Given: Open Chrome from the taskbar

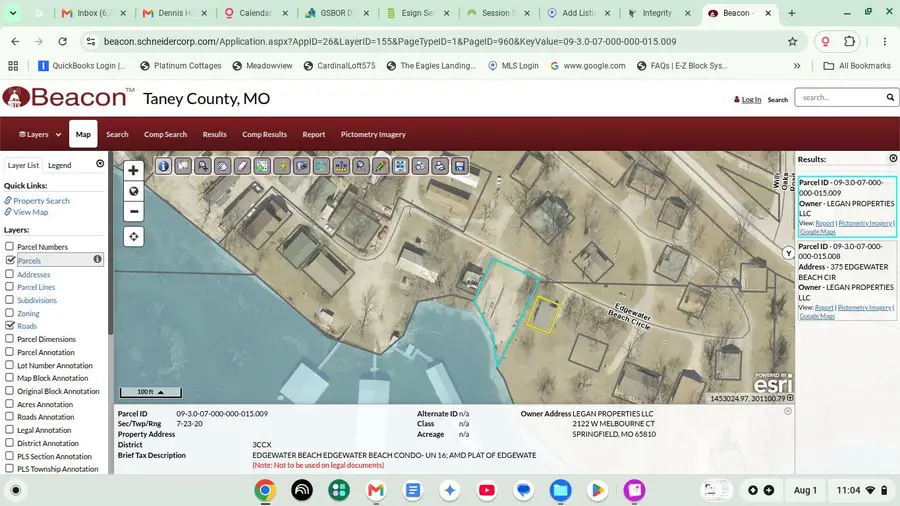Looking at the screenshot, I should click(x=265, y=490).
